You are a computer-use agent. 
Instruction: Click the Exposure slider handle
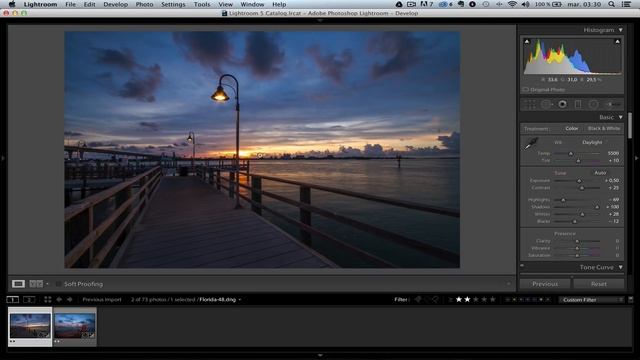click(579, 181)
